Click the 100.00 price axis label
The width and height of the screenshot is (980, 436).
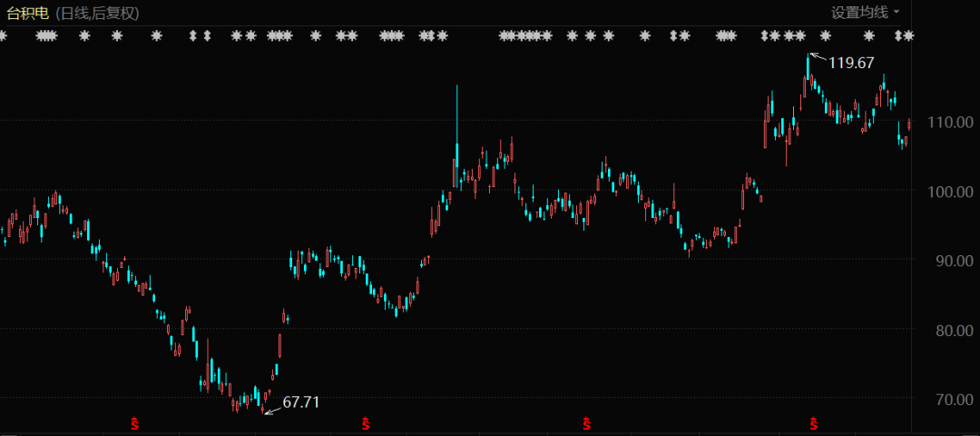(952, 192)
